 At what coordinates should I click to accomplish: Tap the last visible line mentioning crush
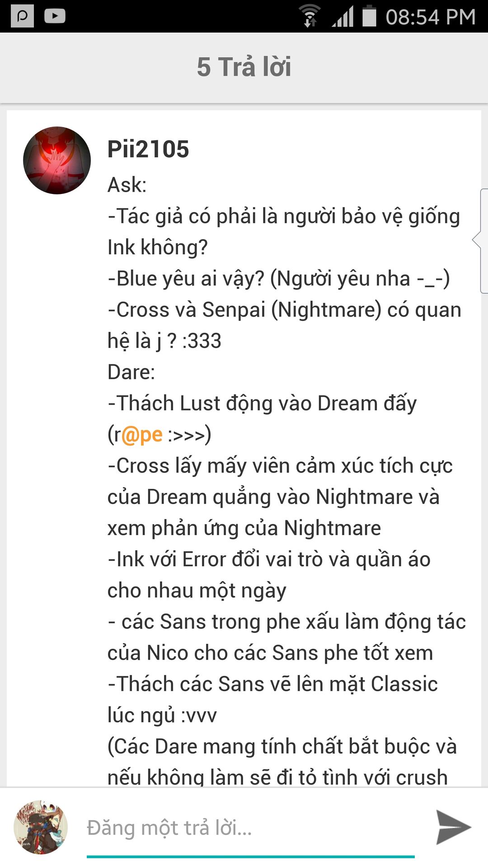277,777
